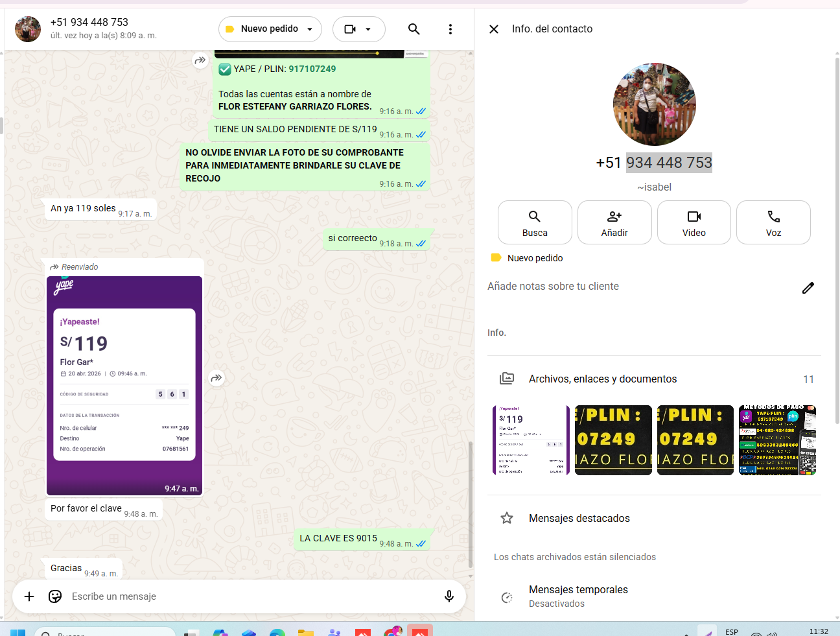
Task: Click the Yape phone number 917107249 link
Action: point(312,69)
